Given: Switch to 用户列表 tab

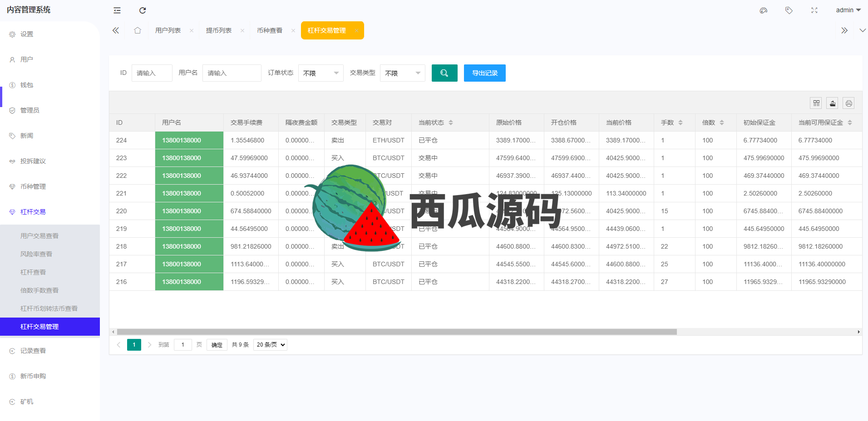Looking at the screenshot, I should pyautogui.click(x=168, y=30).
